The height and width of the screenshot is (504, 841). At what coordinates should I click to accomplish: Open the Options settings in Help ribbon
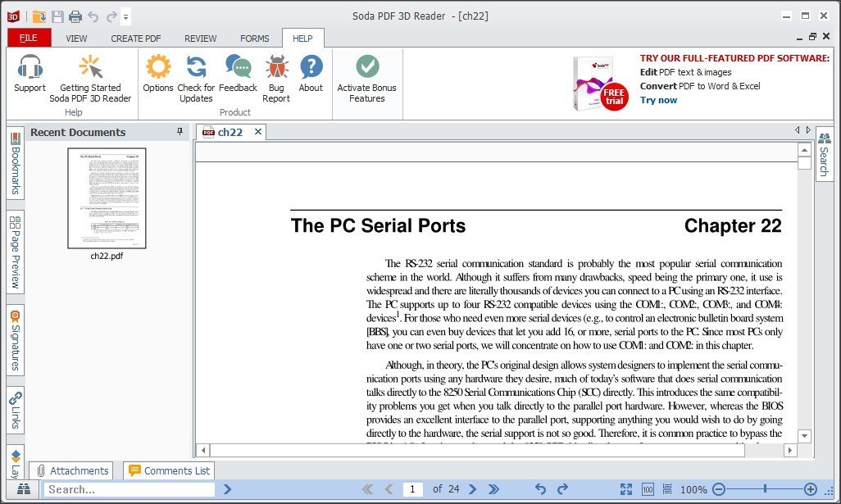157,78
